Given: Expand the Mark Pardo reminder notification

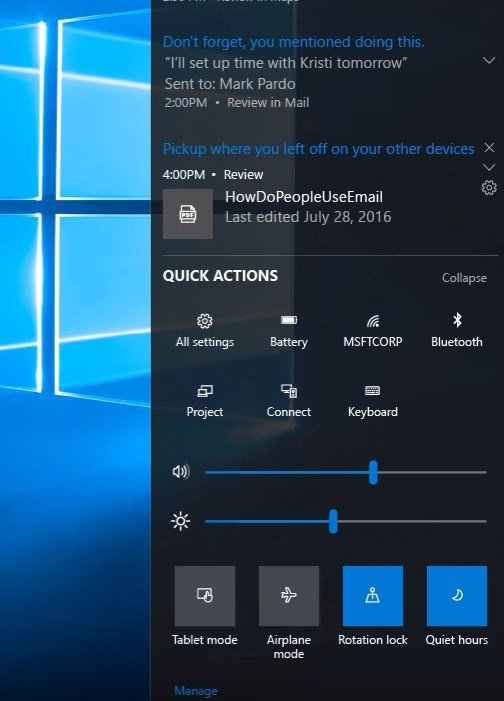Looking at the screenshot, I should tap(489, 60).
